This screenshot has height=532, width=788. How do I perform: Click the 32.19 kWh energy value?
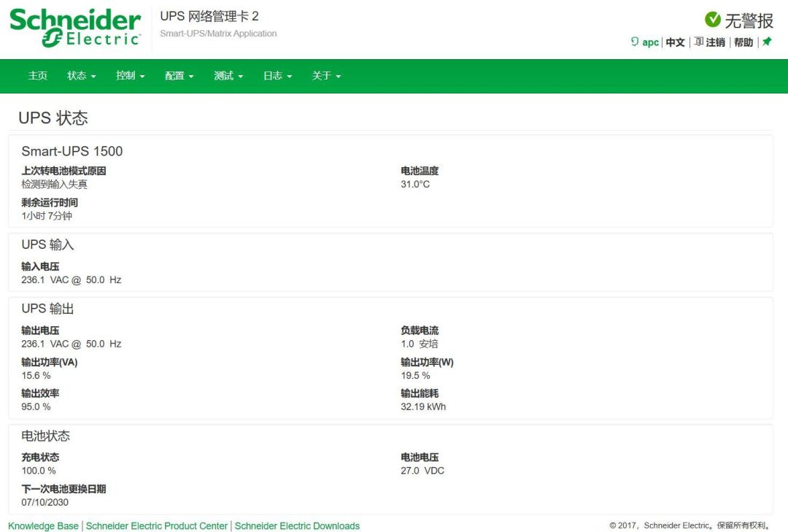coord(423,406)
